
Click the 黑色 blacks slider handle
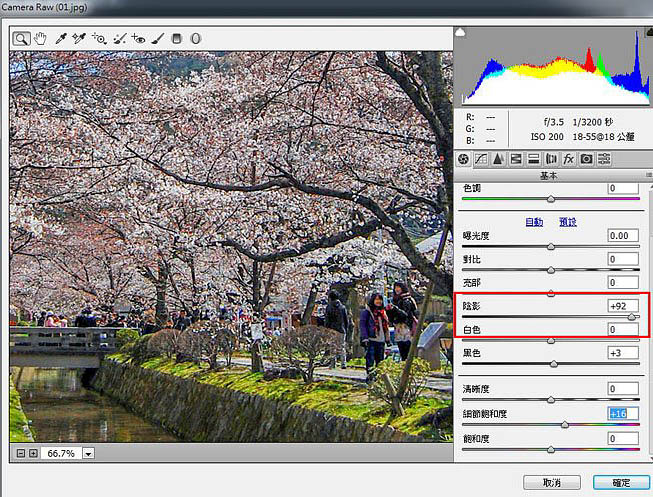pos(553,364)
